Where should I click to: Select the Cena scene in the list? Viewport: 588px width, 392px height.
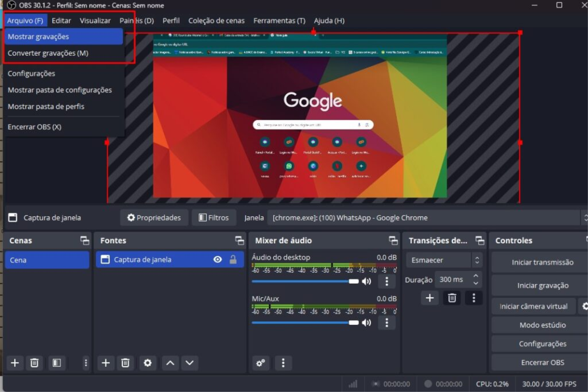47,260
